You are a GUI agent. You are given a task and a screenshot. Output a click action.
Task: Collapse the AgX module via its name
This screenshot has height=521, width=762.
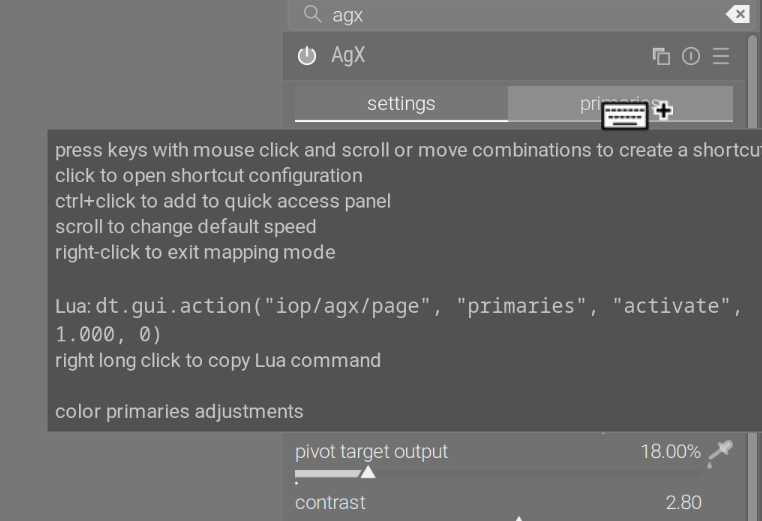[x=348, y=56]
